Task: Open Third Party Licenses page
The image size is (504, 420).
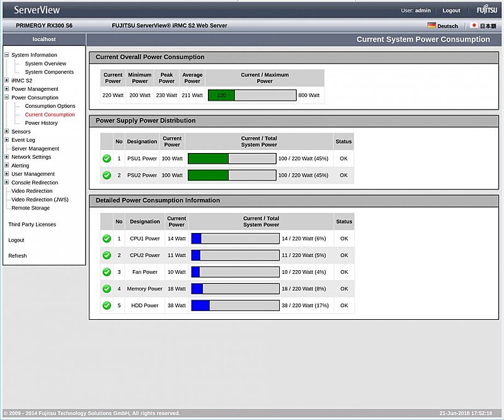Action: (x=32, y=225)
